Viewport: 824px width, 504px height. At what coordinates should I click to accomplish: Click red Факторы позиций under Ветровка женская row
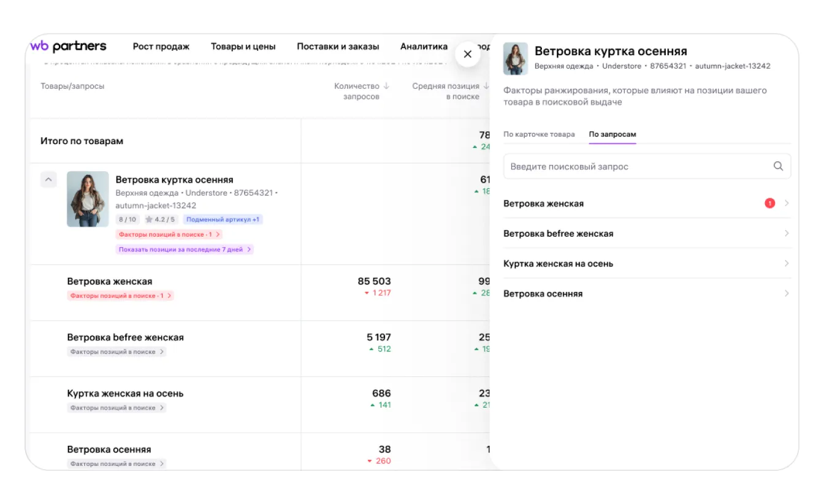point(120,296)
